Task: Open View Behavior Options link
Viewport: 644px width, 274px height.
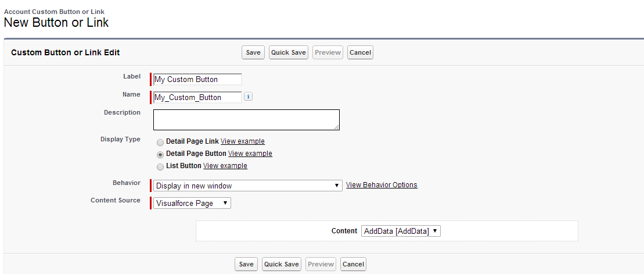Action: coord(382,185)
